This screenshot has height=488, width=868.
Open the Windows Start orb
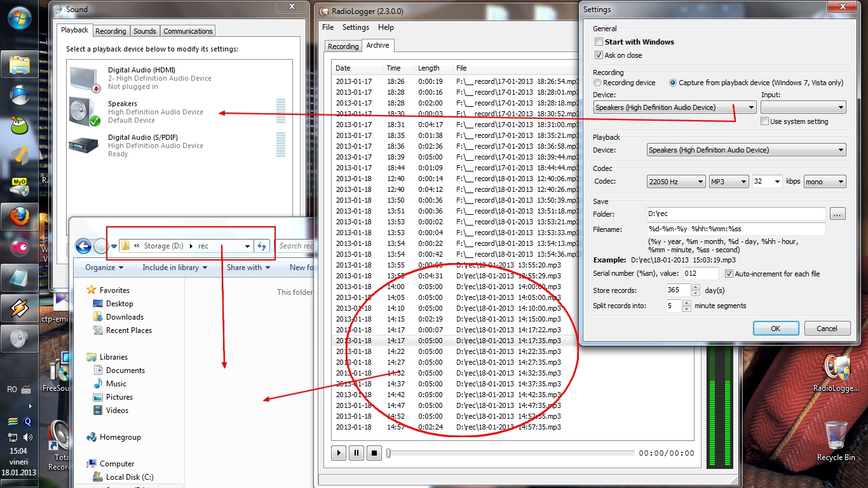tap(20, 19)
